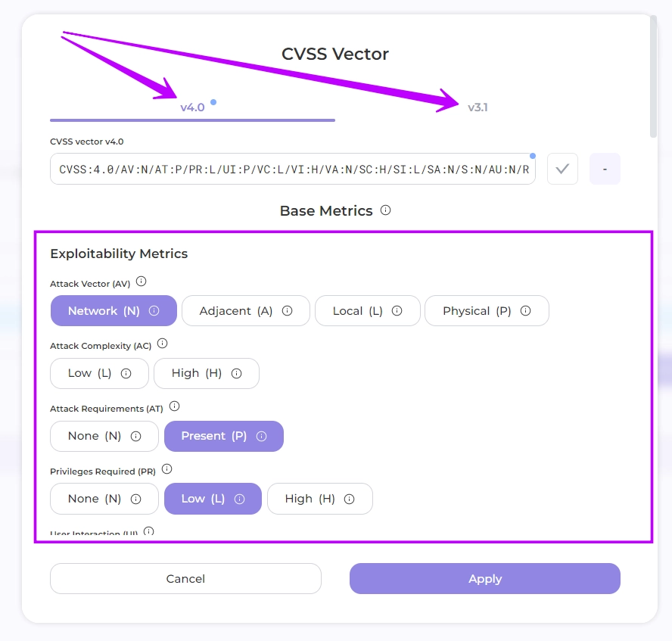Viewport: 672px width, 641px height.
Task: Open info icon inside Adjacent (A) option
Action: coord(288,311)
